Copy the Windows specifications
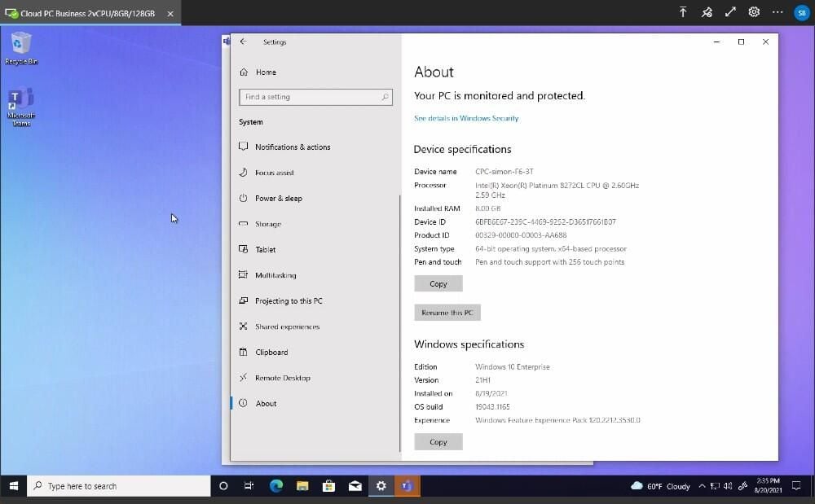 (x=438, y=442)
